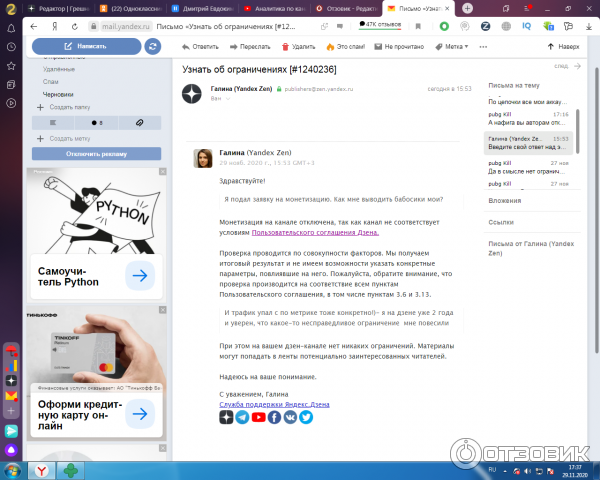Screen dimensions: 600x480
Task: Open Пользовательского соглашения Дзена link
Action: click(315, 232)
